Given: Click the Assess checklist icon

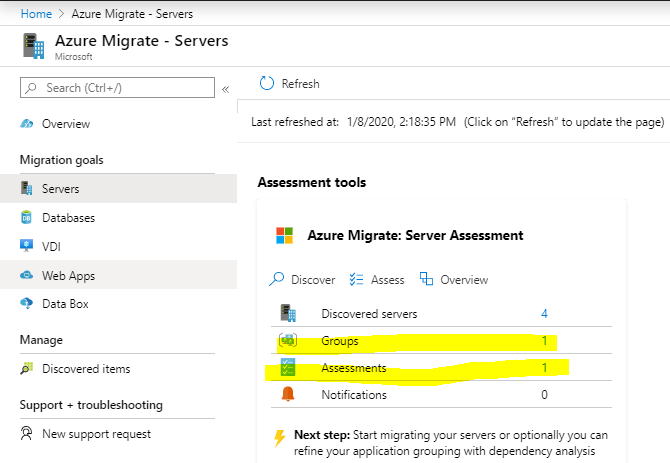Looking at the screenshot, I should [356, 279].
